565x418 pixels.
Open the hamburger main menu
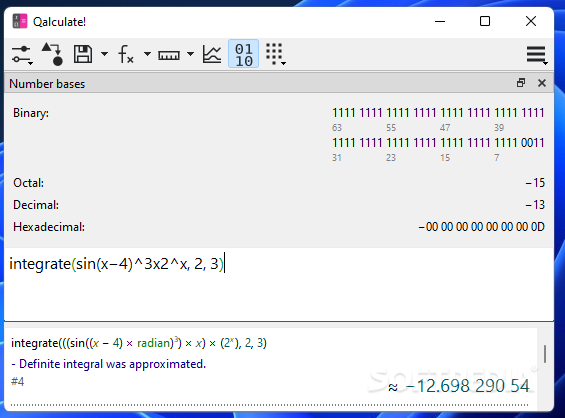point(537,55)
